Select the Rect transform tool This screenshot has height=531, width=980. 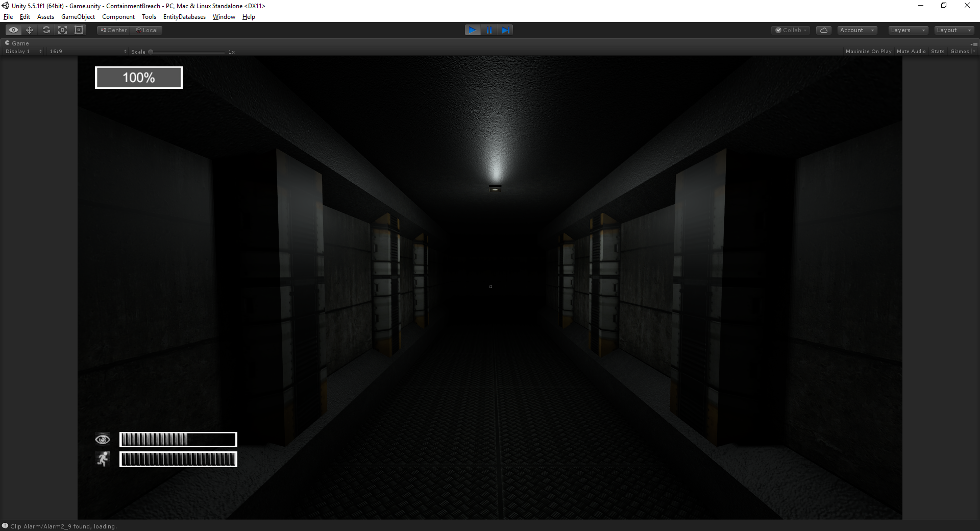(79, 30)
